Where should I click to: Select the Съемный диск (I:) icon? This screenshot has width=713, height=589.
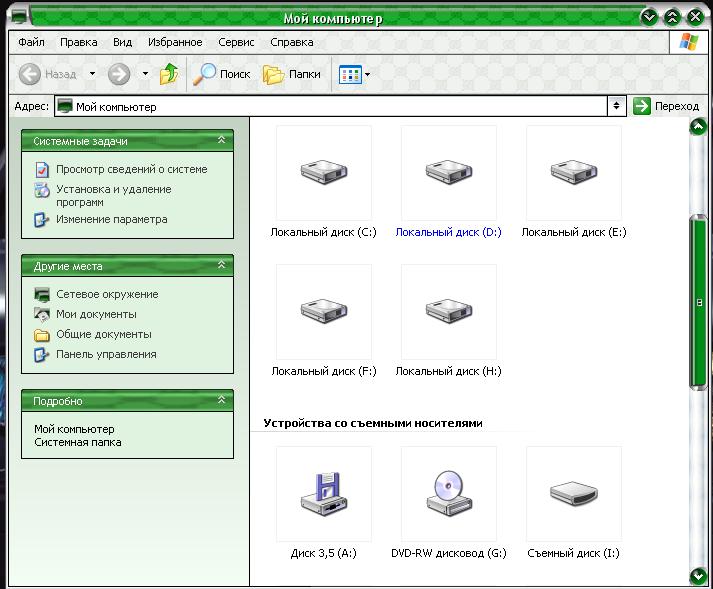click(x=574, y=494)
